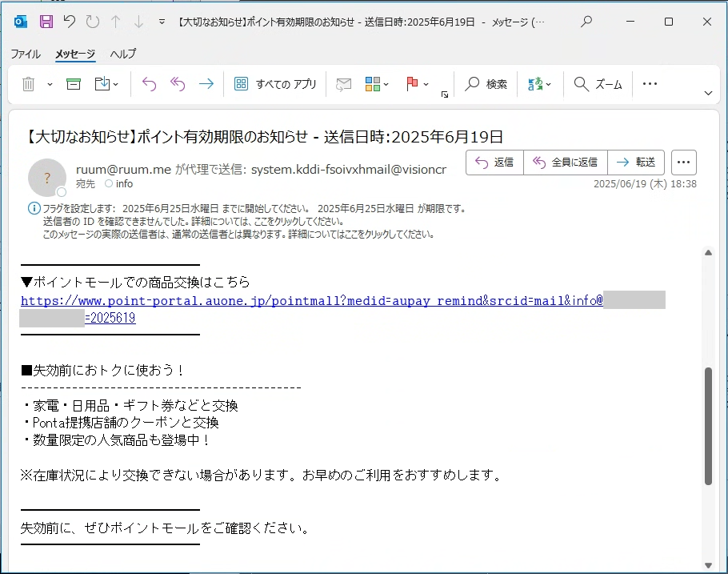Click the scrollbar up arrow

708,253
